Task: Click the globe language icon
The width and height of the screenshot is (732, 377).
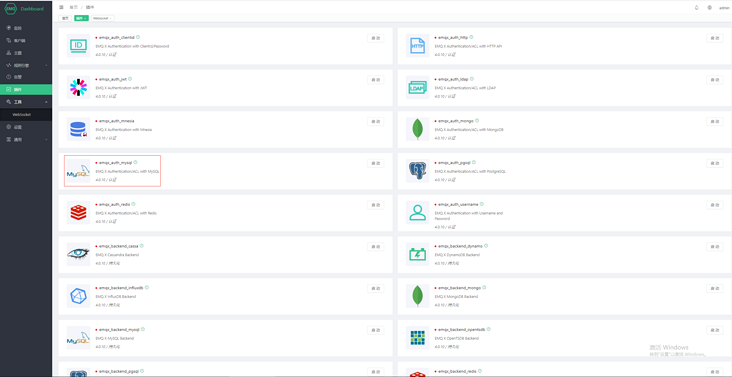Action: click(x=710, y=7)
